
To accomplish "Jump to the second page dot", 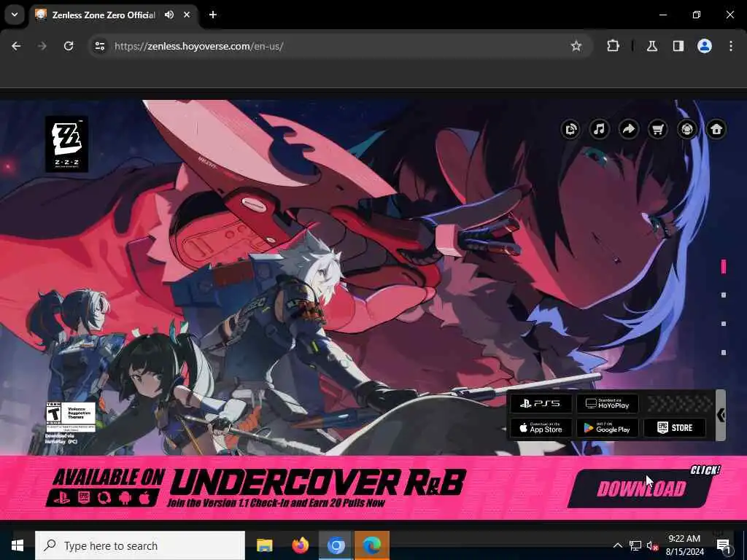I will [724, 295].
